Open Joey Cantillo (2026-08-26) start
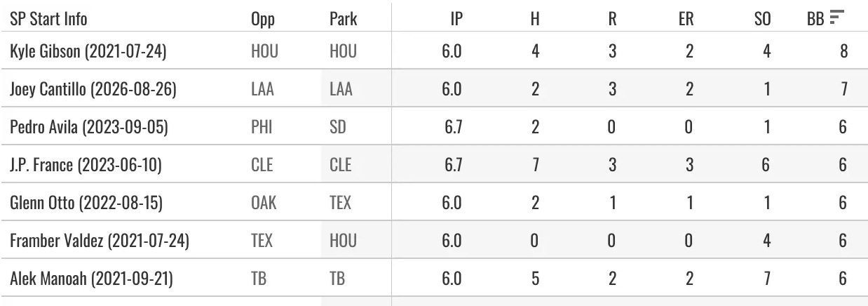Image resolution: width=868 pixels, height=306 pixels. [93, 89]
